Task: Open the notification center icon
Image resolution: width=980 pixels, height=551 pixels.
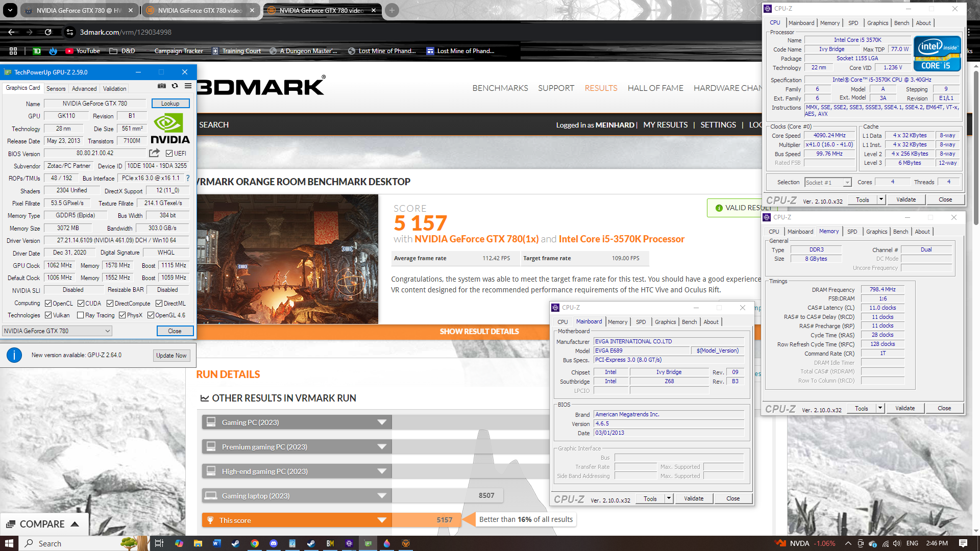Action: (963, 543)
